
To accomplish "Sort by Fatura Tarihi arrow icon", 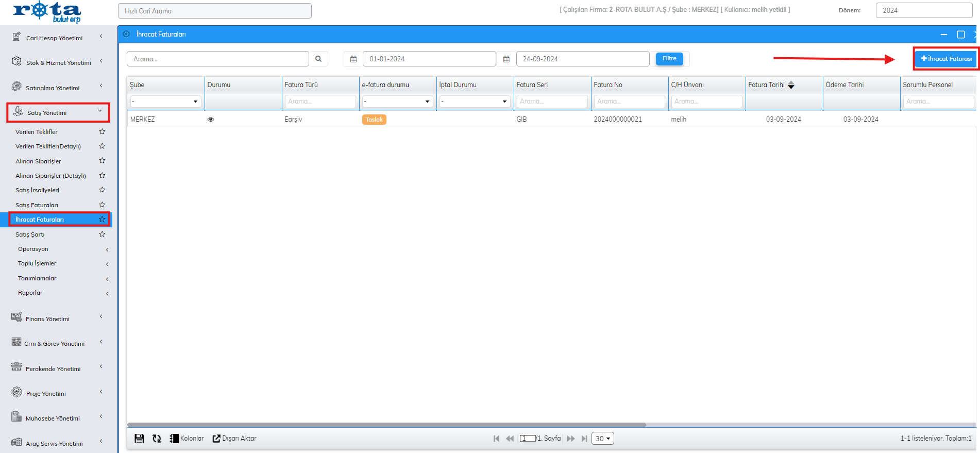I will point(791,85).
